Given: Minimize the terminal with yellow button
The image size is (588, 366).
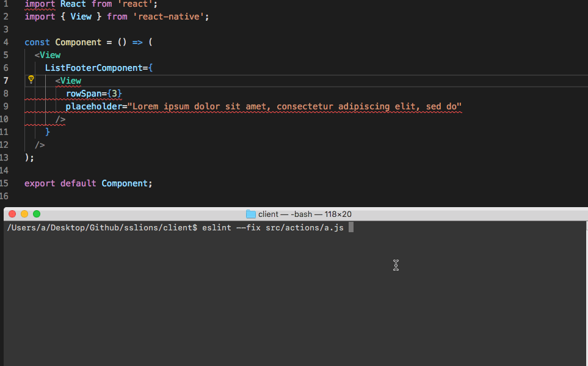Looking at the screenshot, I should point(24,214).
